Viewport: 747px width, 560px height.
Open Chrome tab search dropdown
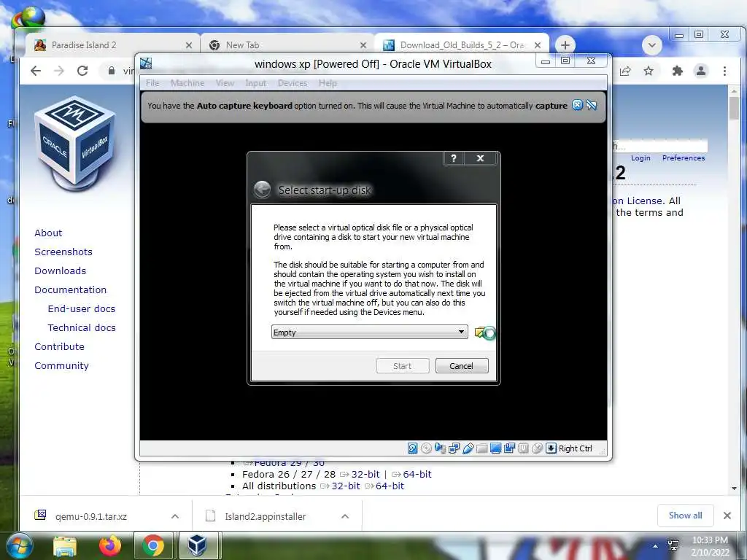[651, 46]
